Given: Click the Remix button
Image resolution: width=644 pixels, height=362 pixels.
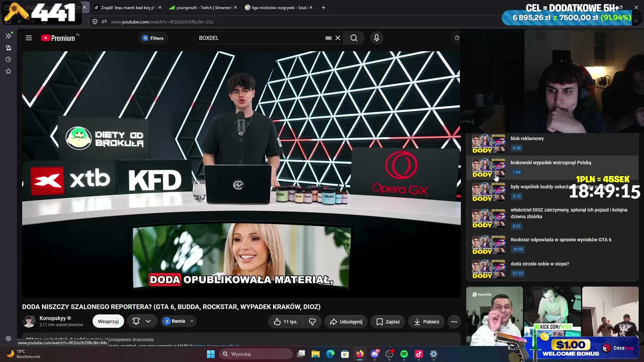Looking at the screenshot, I should (x=174, y=321).
